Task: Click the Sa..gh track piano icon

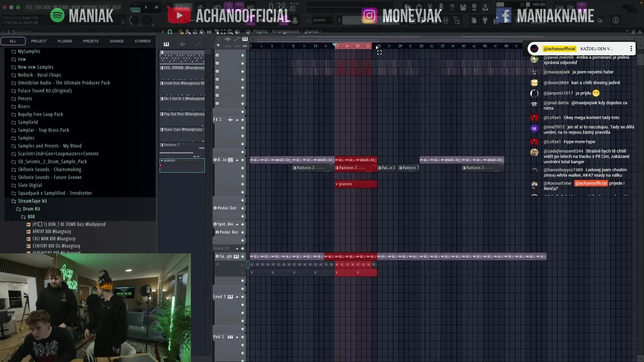Action: pyautogui.click(x=236, y=256)
